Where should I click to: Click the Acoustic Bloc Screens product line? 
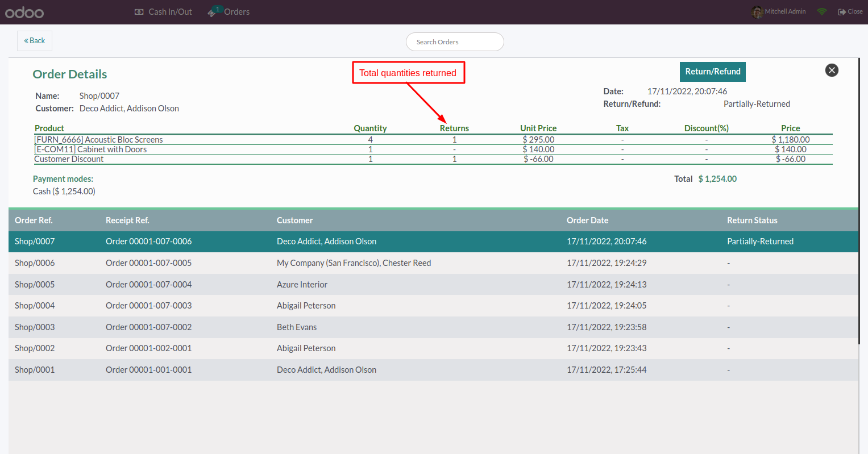pos(433,140)
